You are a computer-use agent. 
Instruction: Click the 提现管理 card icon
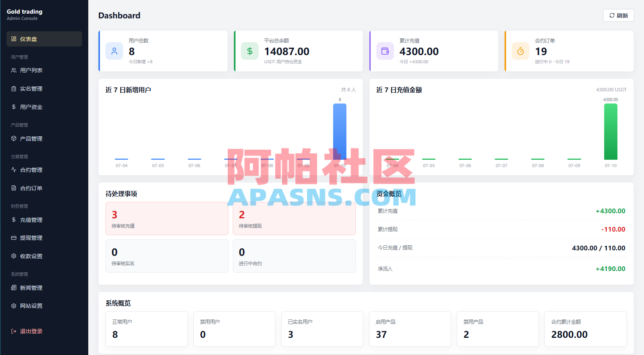click(14, 238)
